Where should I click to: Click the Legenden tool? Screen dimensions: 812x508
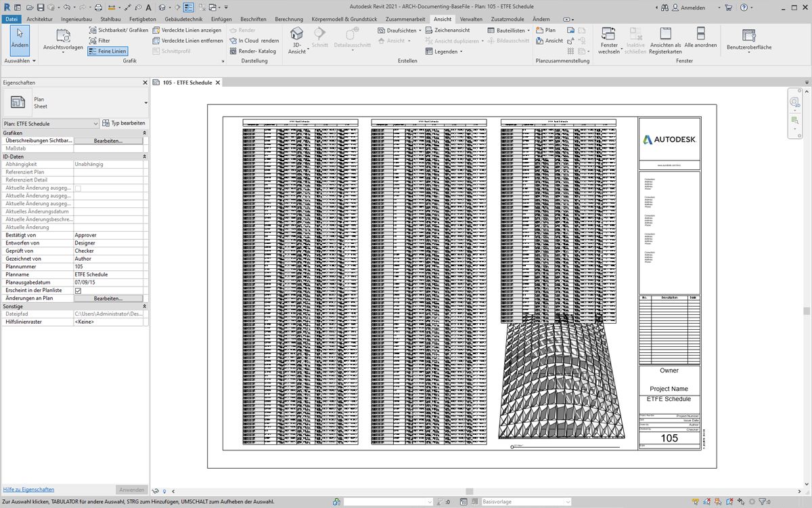click(444, 51)
